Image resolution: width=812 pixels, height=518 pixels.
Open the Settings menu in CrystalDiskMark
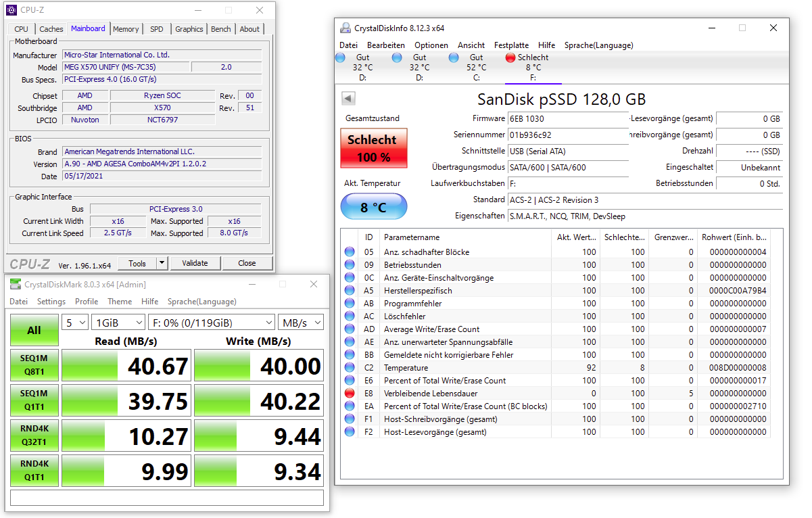(51, 302)
